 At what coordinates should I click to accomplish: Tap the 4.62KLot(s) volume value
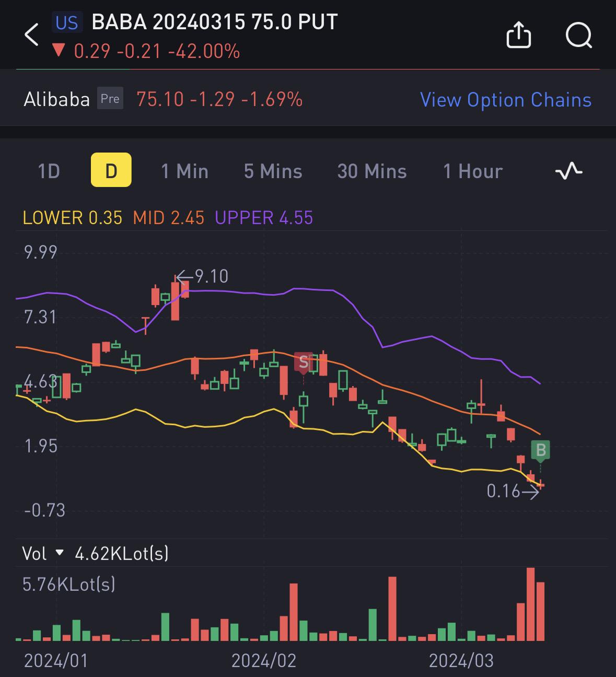coord(122,553)
